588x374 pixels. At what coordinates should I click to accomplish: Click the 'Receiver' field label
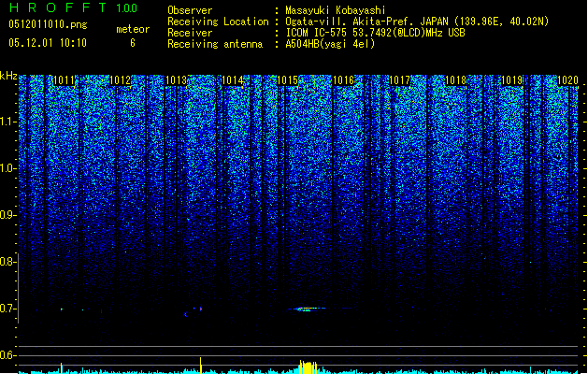tap(190, 33)
